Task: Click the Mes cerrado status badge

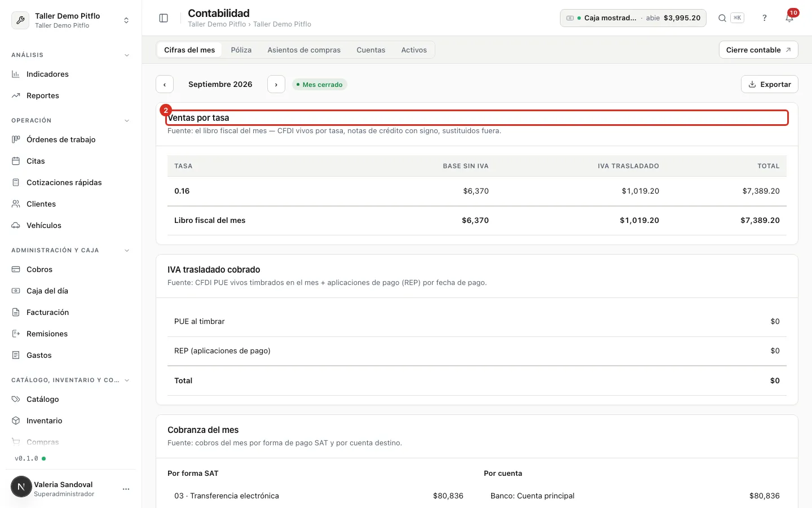Action: tap(319, 85)
